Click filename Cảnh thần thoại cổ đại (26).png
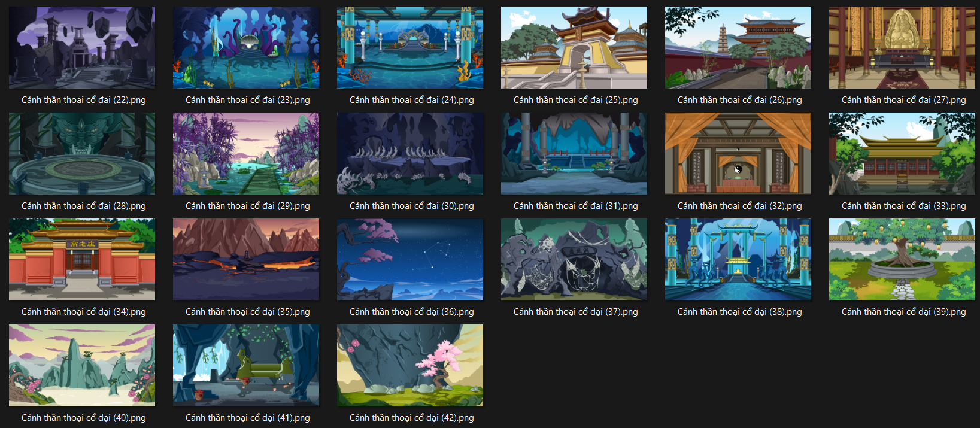This screenshot has height=428, width=980. coord(740,100)
